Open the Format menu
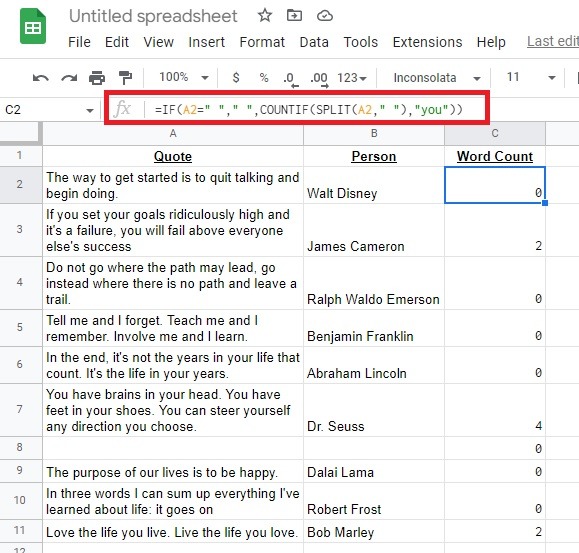579x553 pixels. pyautogui.click(x=262, y=42)
